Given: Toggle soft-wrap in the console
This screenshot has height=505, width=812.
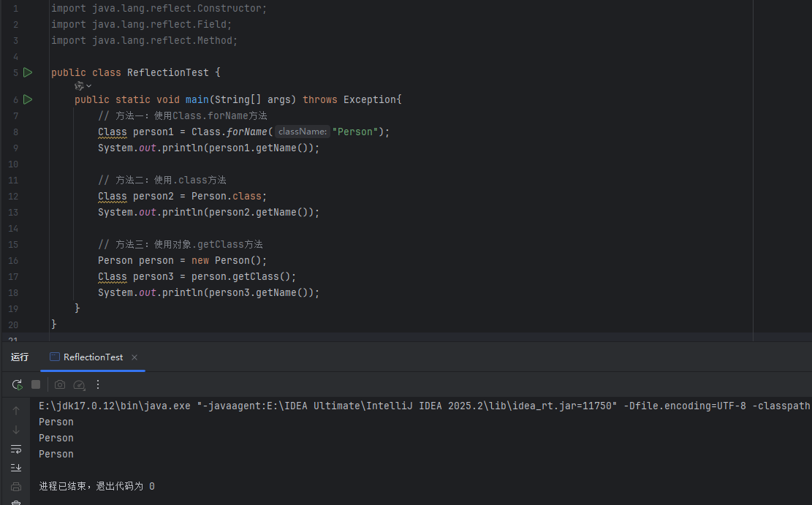Looking at the screenshot, I should point(16,449).
